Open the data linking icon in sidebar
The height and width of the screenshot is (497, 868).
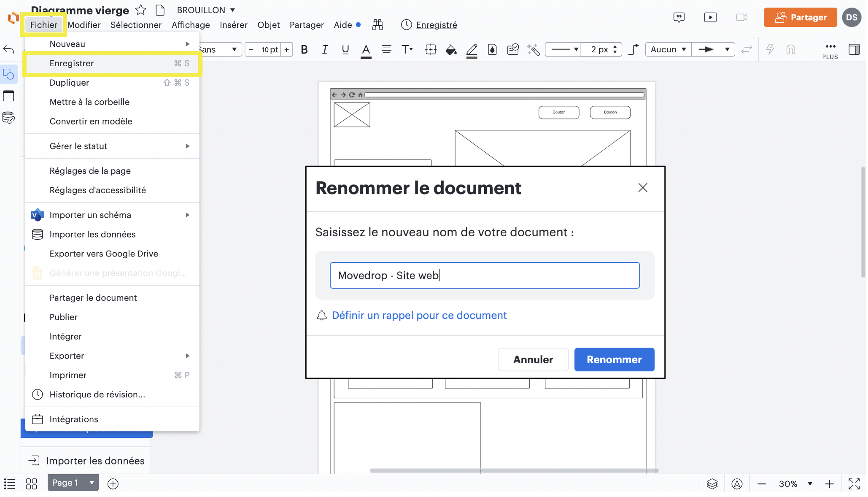[8, 118]
